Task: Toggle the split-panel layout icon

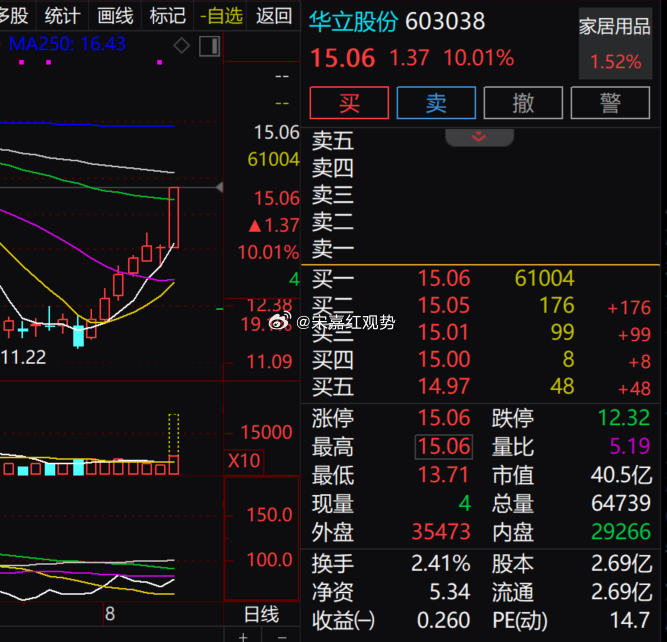Action: (x=209, y=46)
